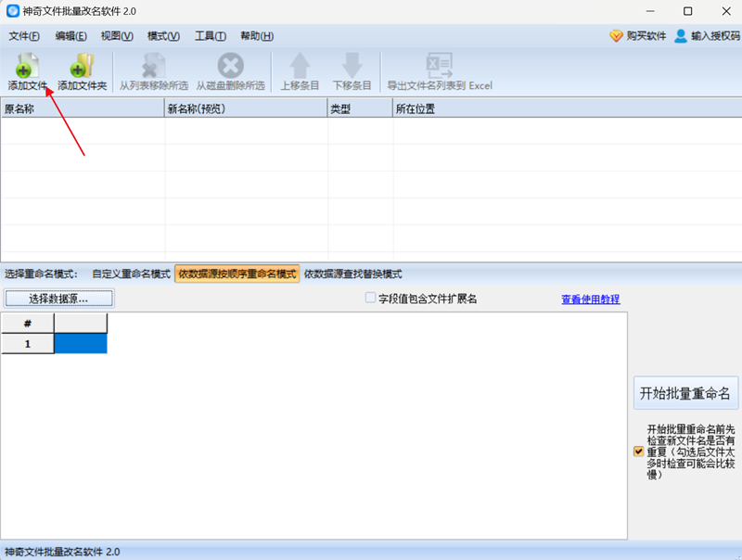Click the 选择重命名模式: label
The image size is (742, 560).
41,274
